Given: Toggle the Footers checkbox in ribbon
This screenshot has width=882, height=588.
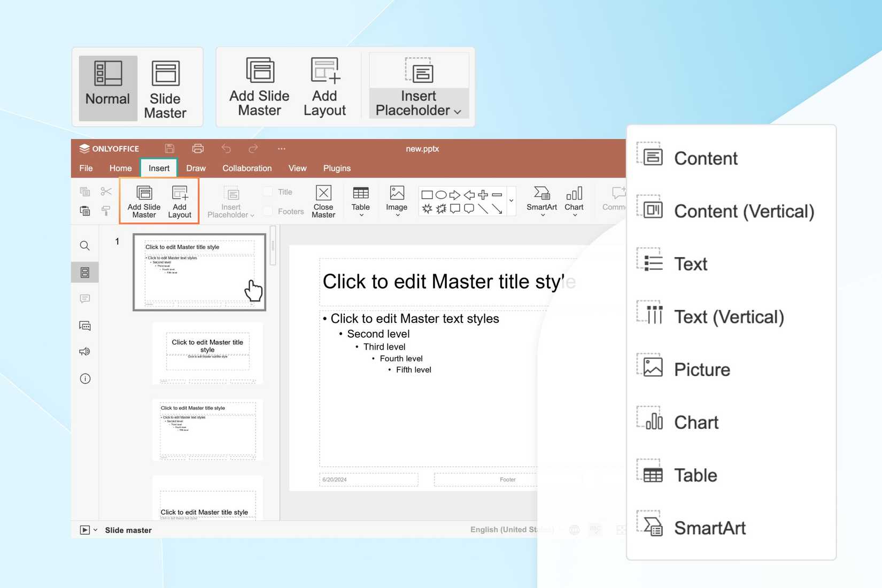Looking at the screenshot, I should pyautogui.click(x=268, y=212).
